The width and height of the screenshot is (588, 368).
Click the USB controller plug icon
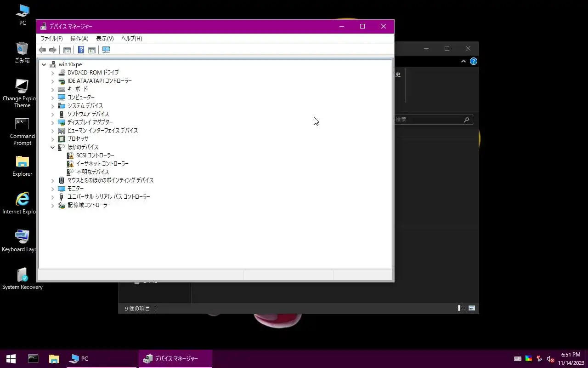(62, 197)
